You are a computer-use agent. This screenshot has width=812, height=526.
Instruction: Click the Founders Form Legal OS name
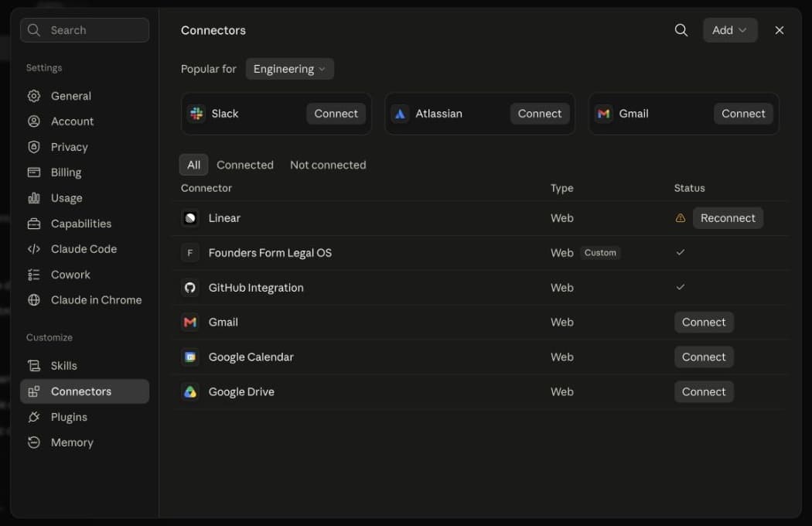pyautogui.click(x=270, y=253)
